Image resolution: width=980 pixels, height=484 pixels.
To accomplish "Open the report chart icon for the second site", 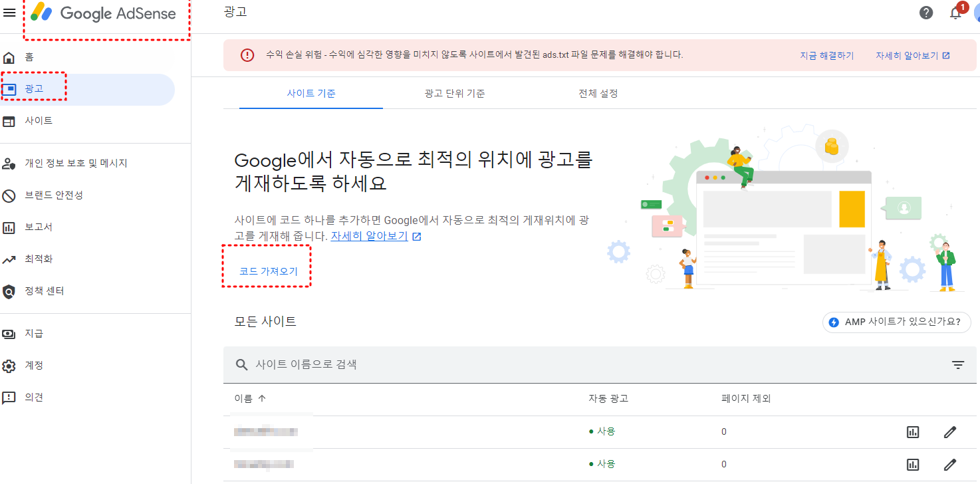I will tap(913, 464).
